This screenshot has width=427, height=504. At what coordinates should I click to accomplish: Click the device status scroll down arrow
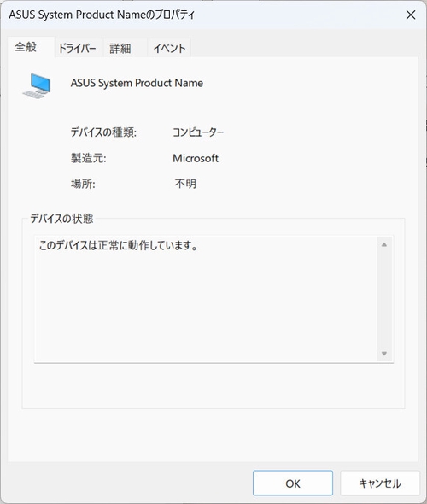click(384, 354)
